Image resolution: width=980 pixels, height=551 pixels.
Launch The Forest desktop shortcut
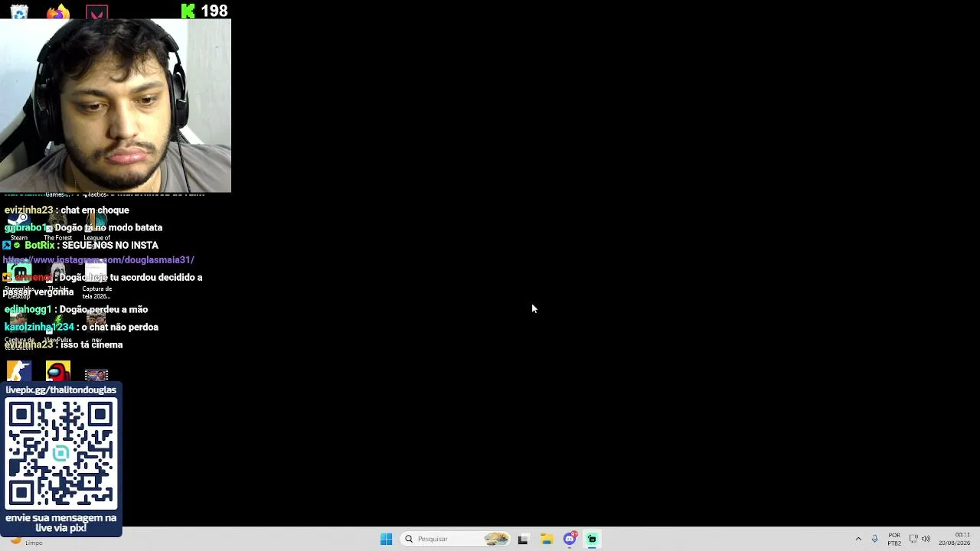[x=57, y=223]
